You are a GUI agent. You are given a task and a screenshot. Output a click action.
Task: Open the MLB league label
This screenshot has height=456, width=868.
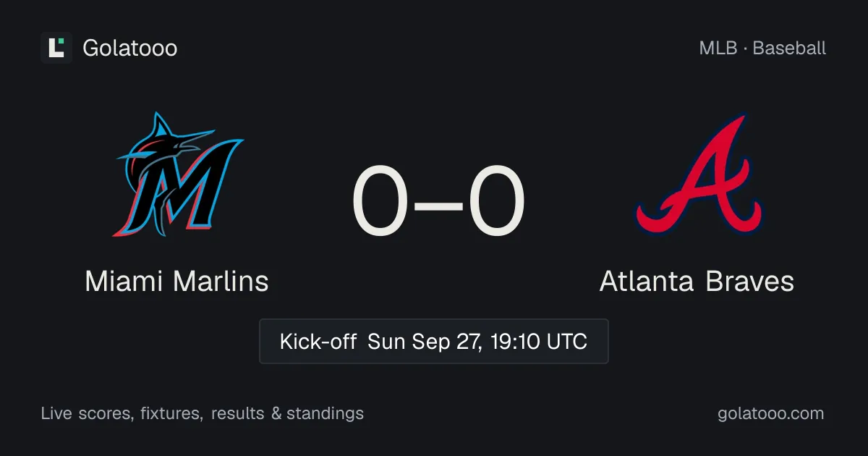tap(718, 48)
